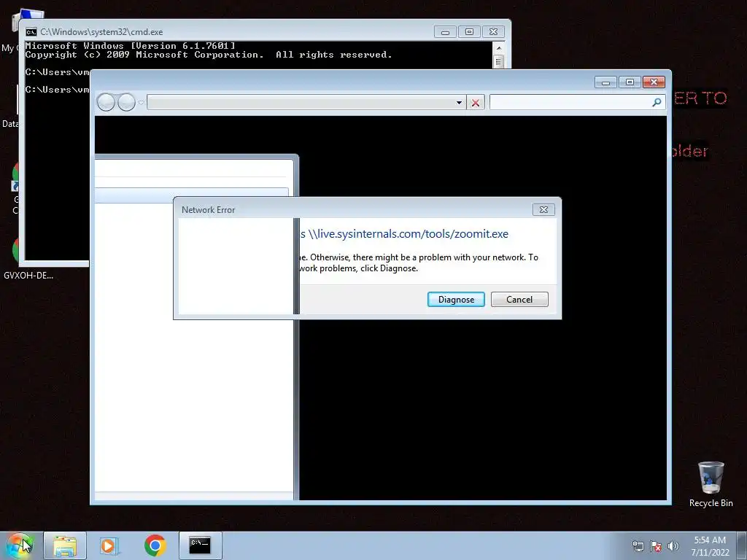Launch Windows Media Player from the taskbar

[x=109, y=545]
